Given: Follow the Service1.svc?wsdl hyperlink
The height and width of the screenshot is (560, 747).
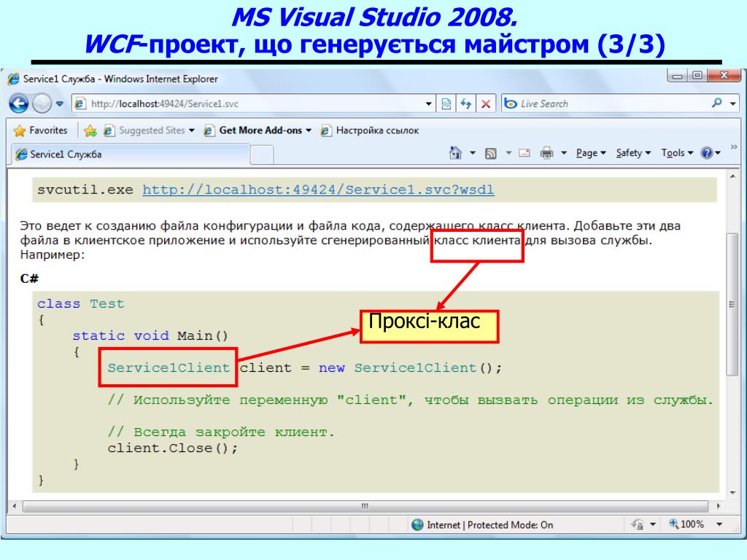Looking at the screenshot, I should click(x=318, y=190).
